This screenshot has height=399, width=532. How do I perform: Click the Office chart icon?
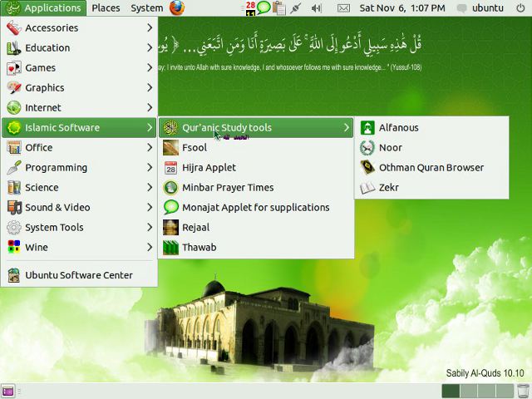tap(14, 148)
